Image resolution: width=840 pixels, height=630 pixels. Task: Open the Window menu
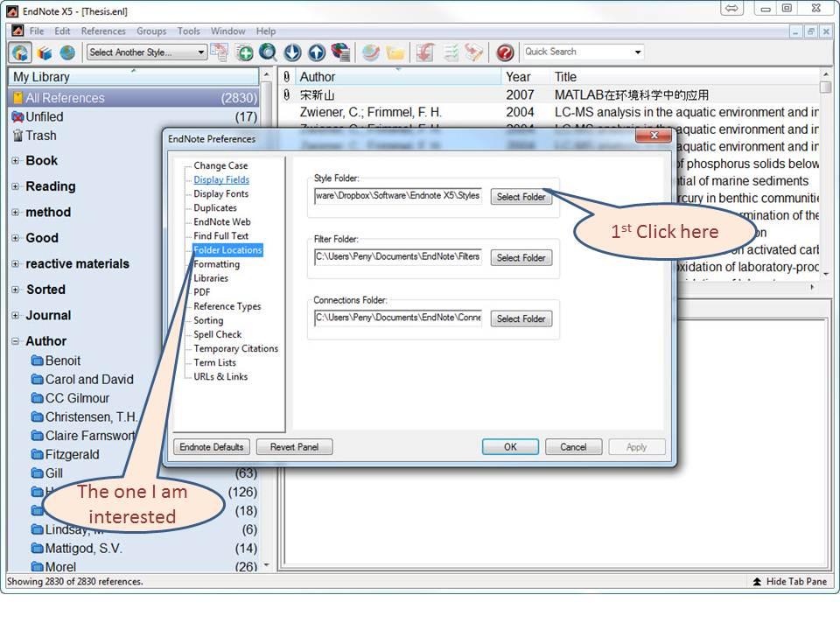227,31
